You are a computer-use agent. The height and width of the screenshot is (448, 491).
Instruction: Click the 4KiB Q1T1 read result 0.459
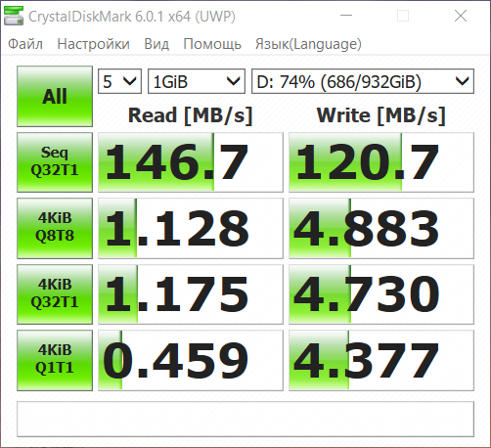[x=191, y=360]
